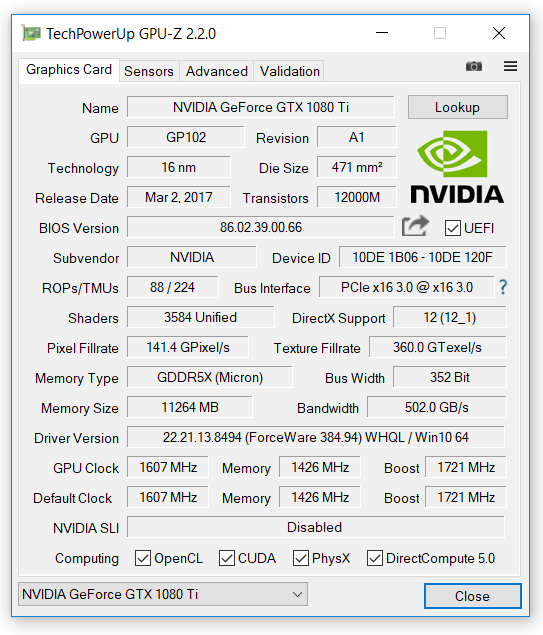This screenshot has height=635, width=543.
Task: Click the Pixel Fillrate field 141.4 GPixel/s
Action: point(188,347)
